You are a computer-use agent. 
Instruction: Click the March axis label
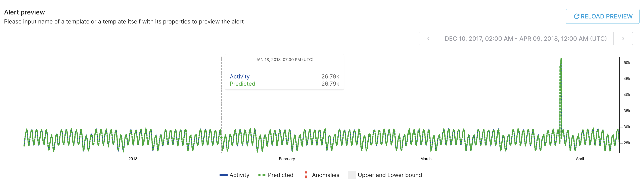[426, 159]
